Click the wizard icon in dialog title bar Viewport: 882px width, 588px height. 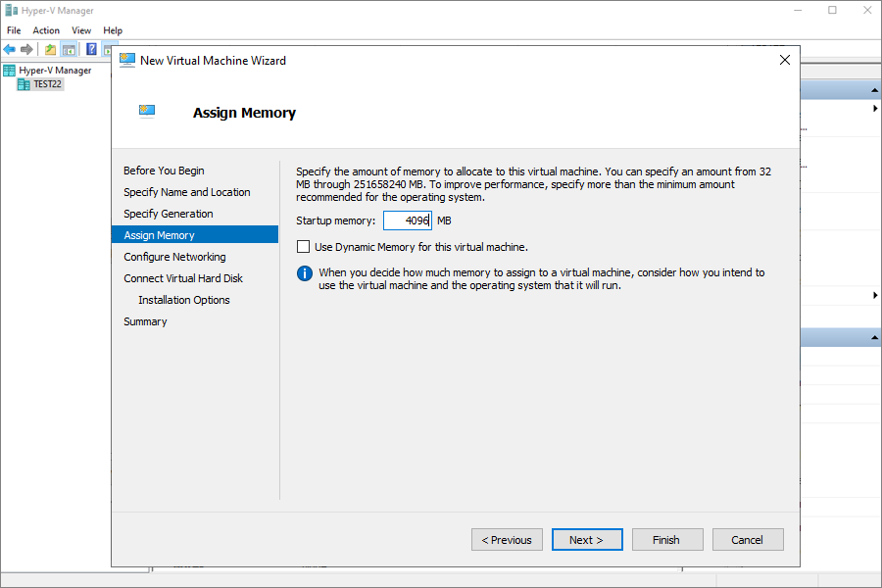point(127,60)
